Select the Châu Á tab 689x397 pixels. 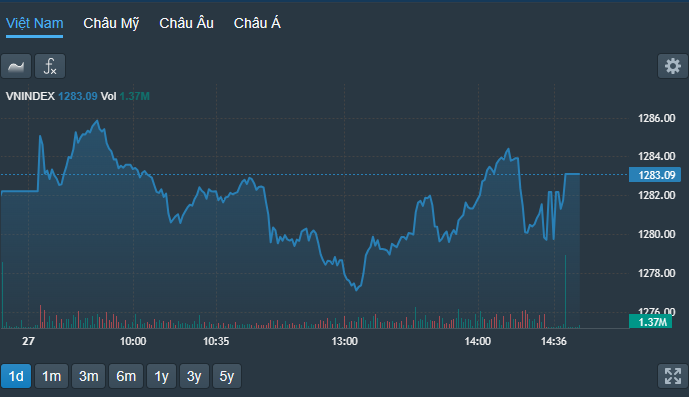tap(257, 23)
